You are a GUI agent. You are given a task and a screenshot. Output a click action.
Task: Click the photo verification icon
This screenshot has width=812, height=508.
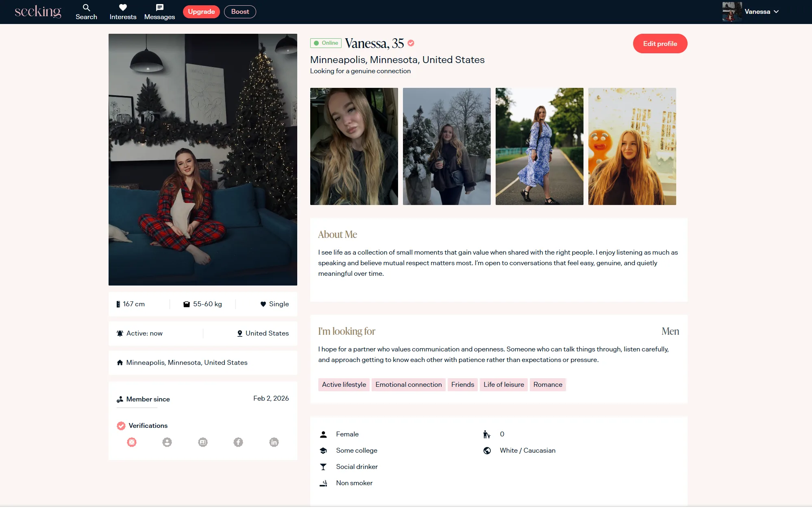pos(132,442)
